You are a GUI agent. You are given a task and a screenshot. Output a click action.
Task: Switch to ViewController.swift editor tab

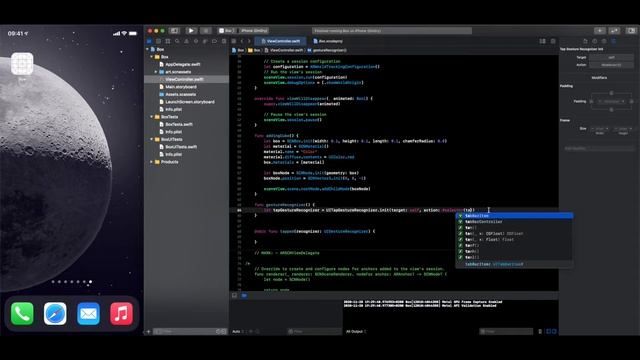tap(280, 41)
